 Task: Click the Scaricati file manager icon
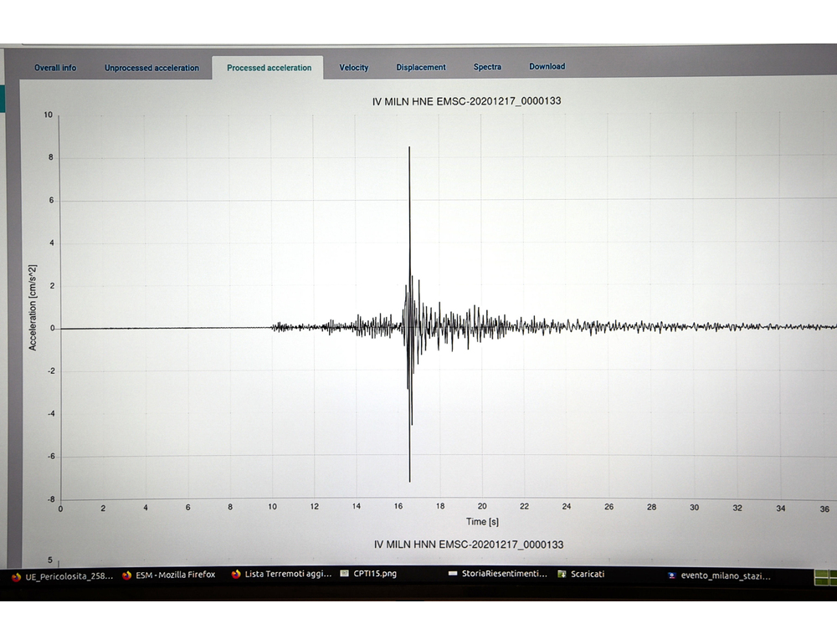coord(562,575)
